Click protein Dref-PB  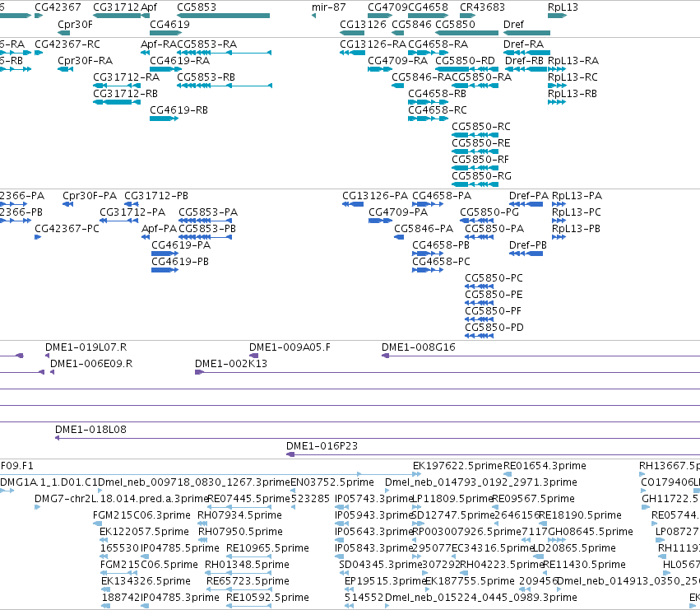[528, 245]
